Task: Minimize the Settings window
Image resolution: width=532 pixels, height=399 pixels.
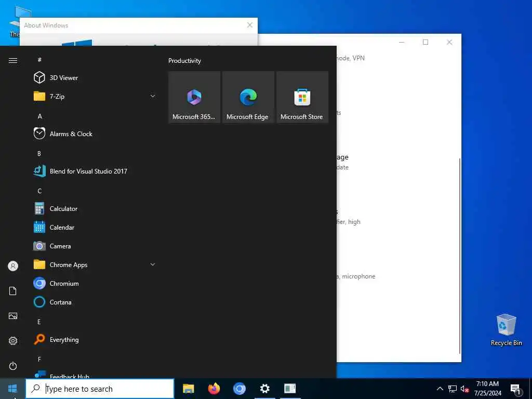Action: coord(402,42)
